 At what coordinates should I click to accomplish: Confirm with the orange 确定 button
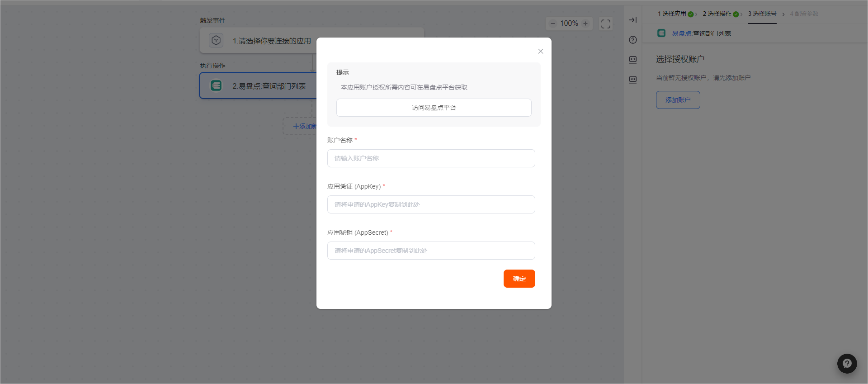click(x=519, y=279)
